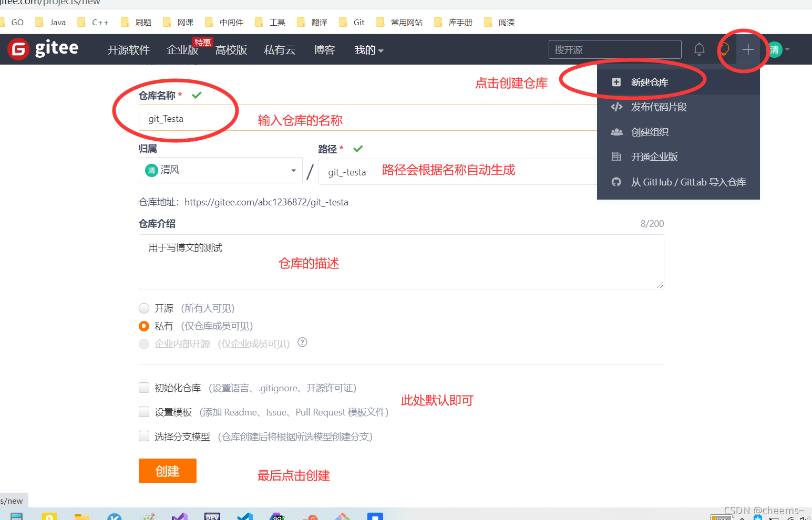
Task: Click the 创建 button to create repository
Action: [167, 471]
